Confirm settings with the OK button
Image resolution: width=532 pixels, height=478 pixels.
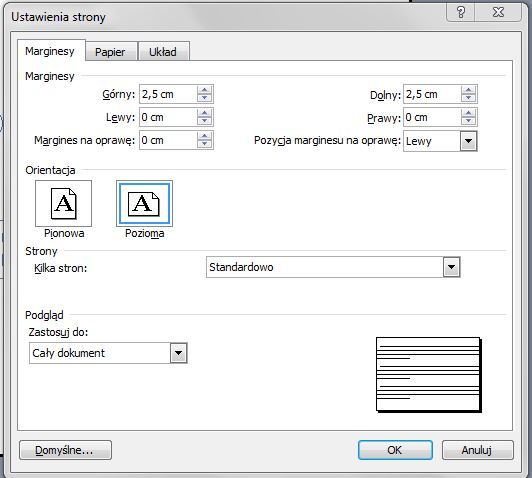395,450
